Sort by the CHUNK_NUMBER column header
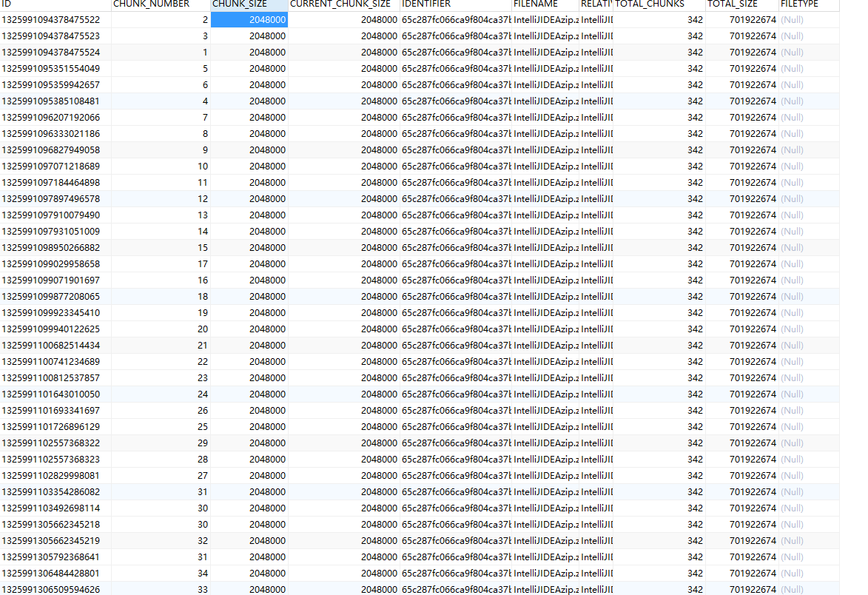Image resolution: width=868 pixels, height=595 pixels. (161, 4)
